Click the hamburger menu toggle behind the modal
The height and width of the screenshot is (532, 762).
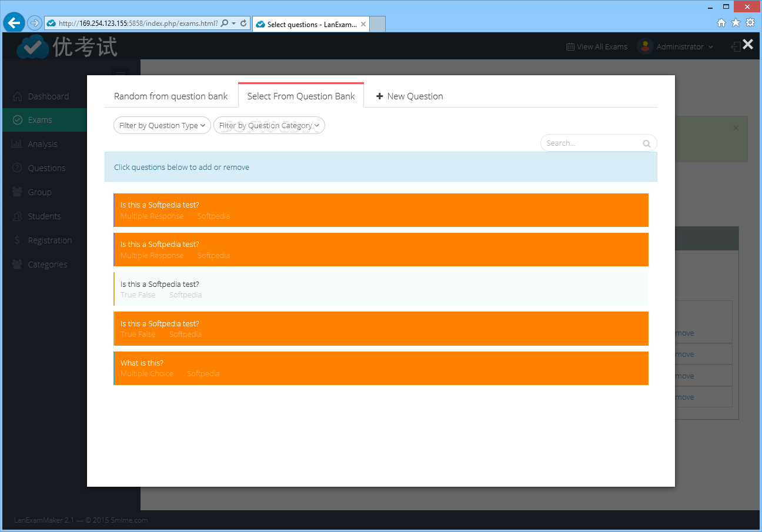point(121,73)
